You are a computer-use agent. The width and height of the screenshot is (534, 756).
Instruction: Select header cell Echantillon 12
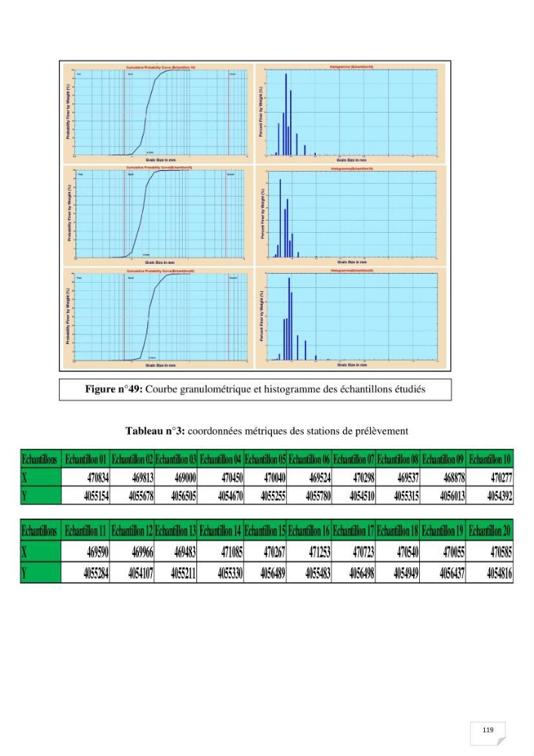(x=131, y=531)
